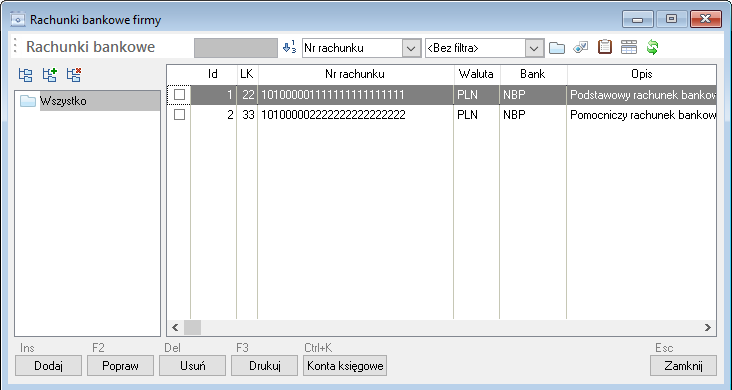Click the filter wizard icon next to the folder
Viewport: 732px width, 390px height.
tap(580, 47)
